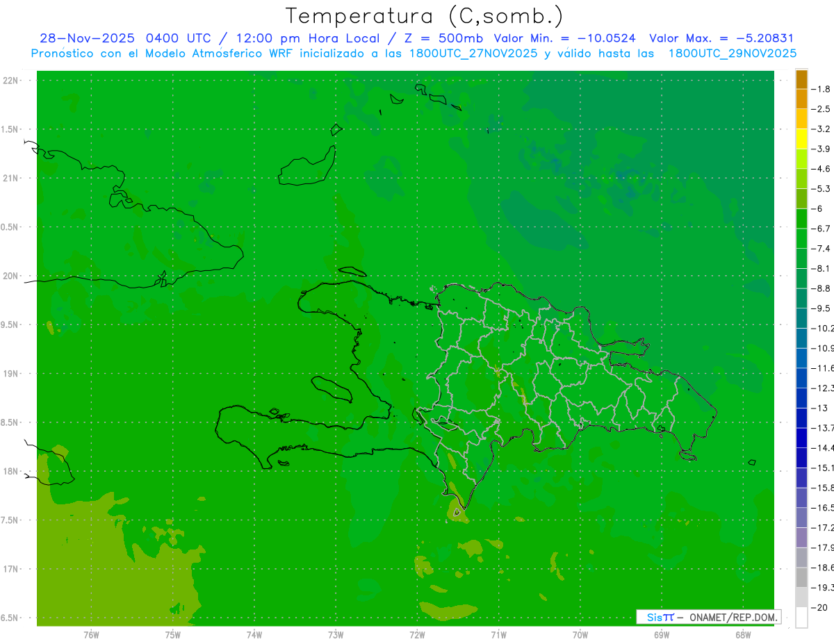The width and height of the screenshot is (834, 644).
Task: Click the 1800UTC_29NOV2025 valid-until time
Action: 732,53
